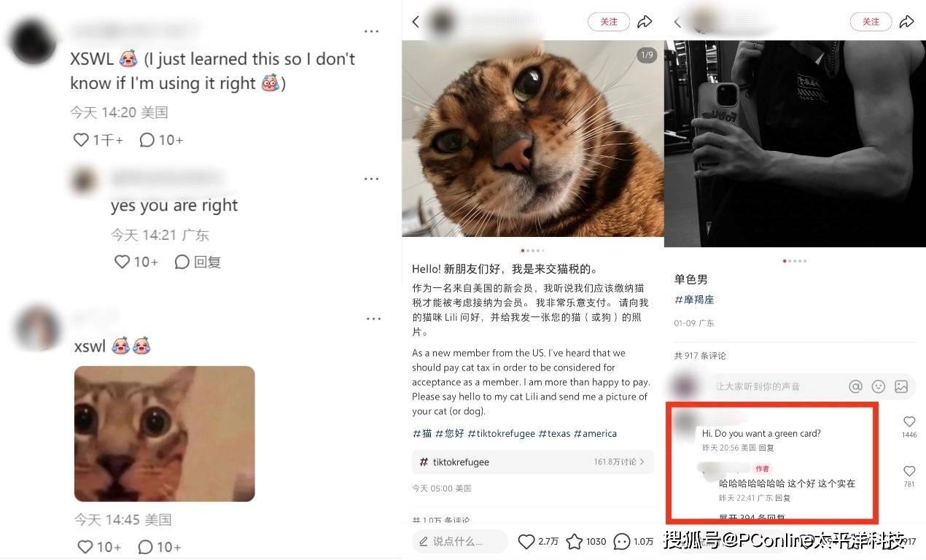The height and width of the screenshot is (560, 926).
Task: Open the #摩羯座 hashtag link
Action: point(694,300)
